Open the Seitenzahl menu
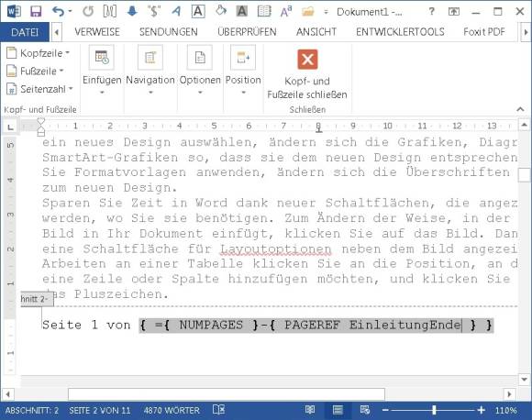 point(39,89)
